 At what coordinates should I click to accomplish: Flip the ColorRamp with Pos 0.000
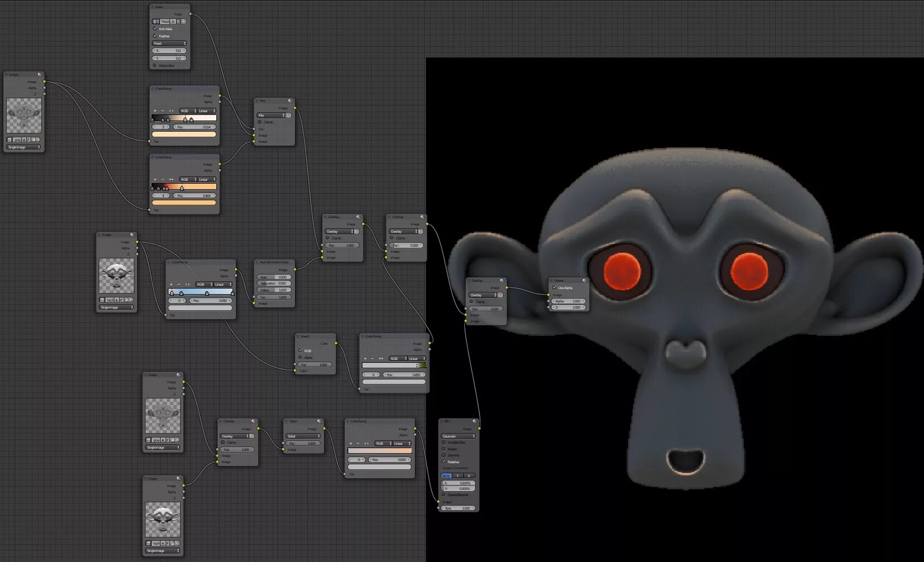click(366, 444)
